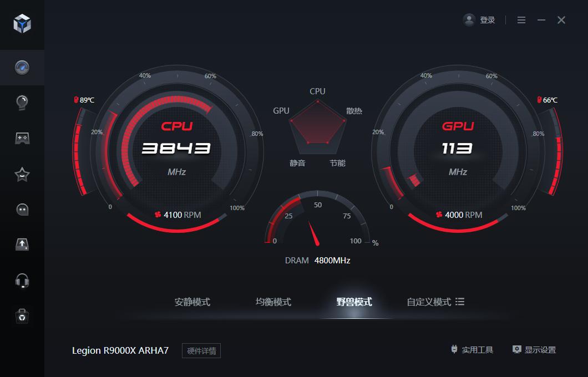588x377 pixels.
Task: Select the smiling star sidebar icon
Action: pos(22,174)
